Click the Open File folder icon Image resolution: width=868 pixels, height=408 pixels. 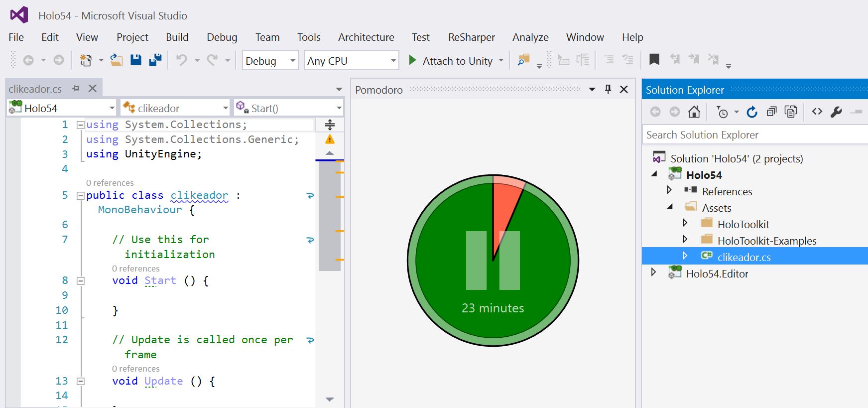point(117,60)
